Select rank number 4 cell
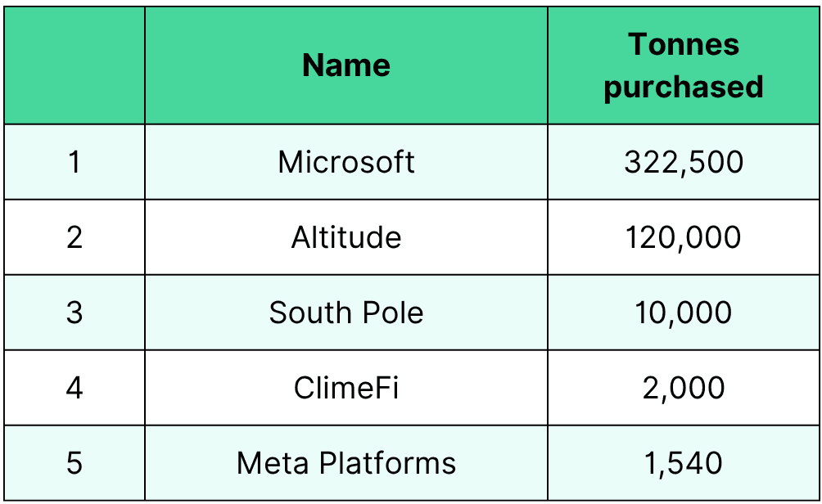The height and width of the screenshot is (504, 822). (75, 388)
